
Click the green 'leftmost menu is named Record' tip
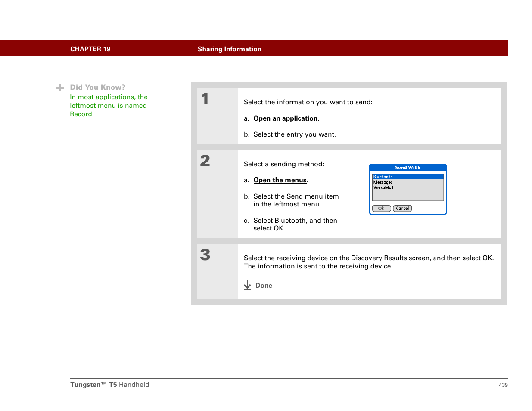pos(109,106)
